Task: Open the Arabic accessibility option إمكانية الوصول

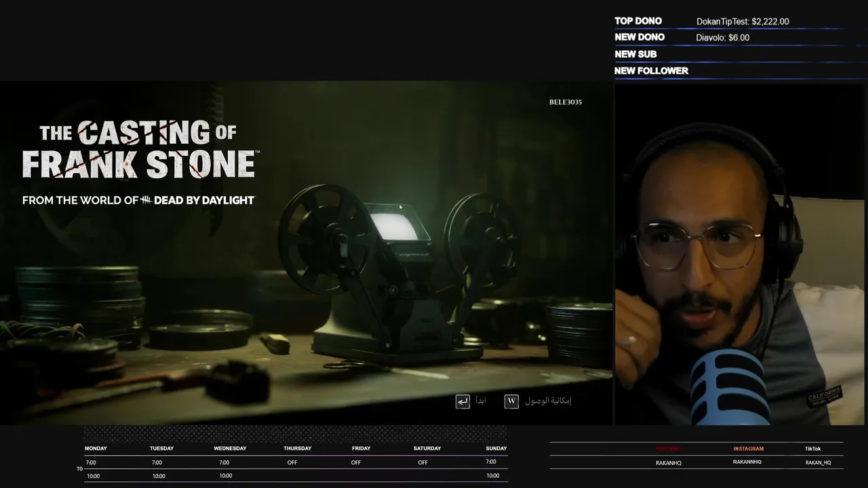Action: click(549, 401)
